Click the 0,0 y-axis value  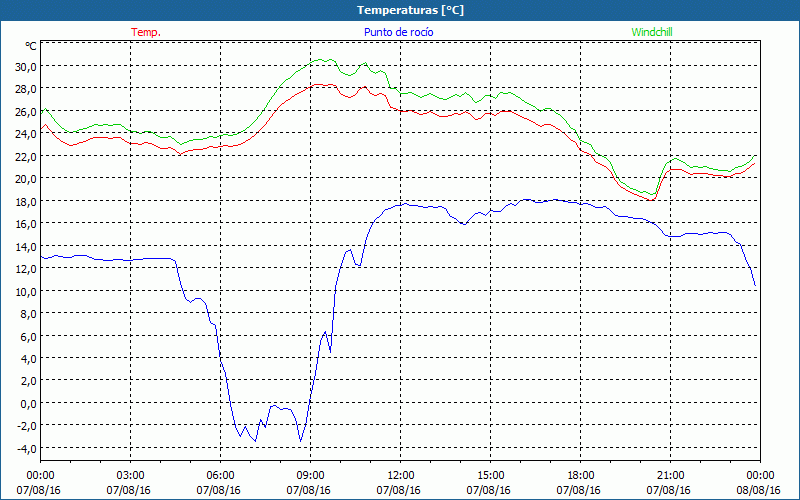coord(28,404)
